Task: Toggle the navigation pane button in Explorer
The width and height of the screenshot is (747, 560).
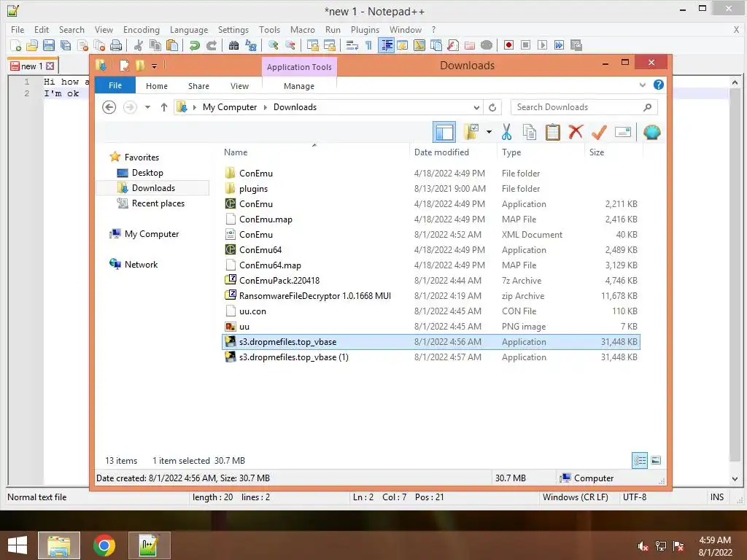Action: (x=444, y=132)
